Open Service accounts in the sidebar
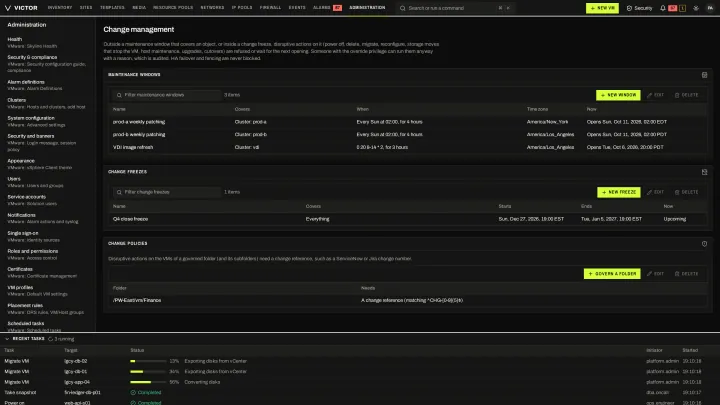Screen dimensions: 720x405 [x=46, y=200]
